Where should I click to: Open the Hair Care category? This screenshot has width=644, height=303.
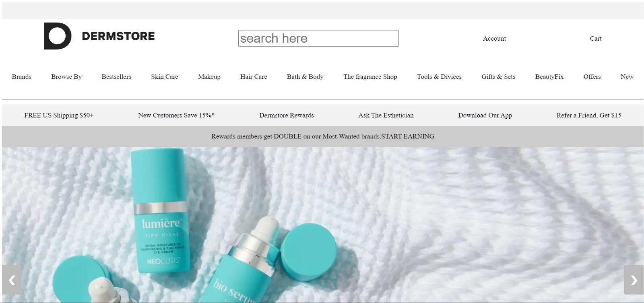coord(254,77)
